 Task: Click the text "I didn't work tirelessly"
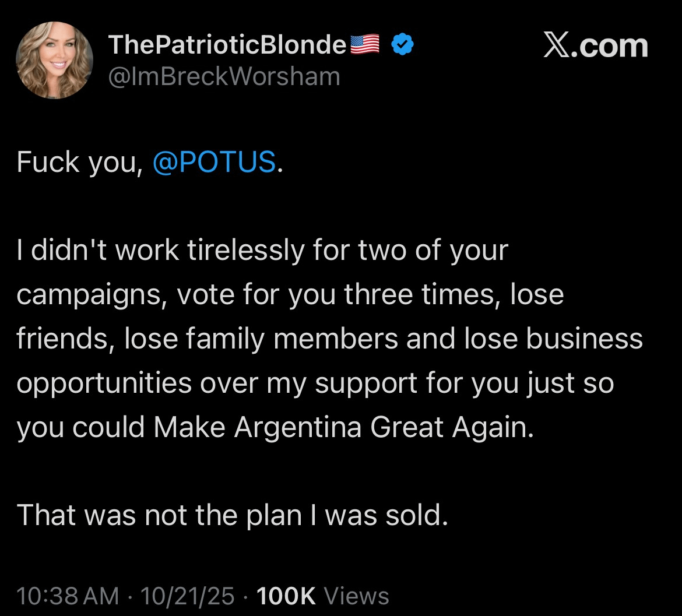point(160,250)
